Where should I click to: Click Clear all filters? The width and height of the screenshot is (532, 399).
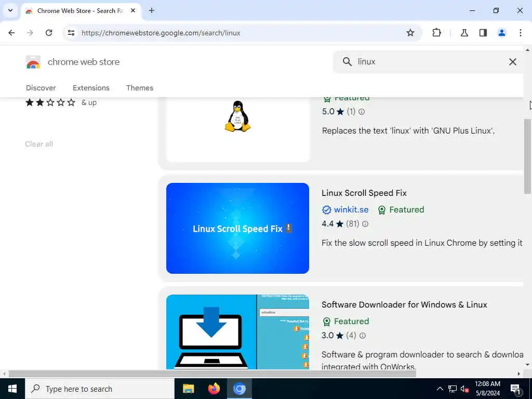(39, 144)
